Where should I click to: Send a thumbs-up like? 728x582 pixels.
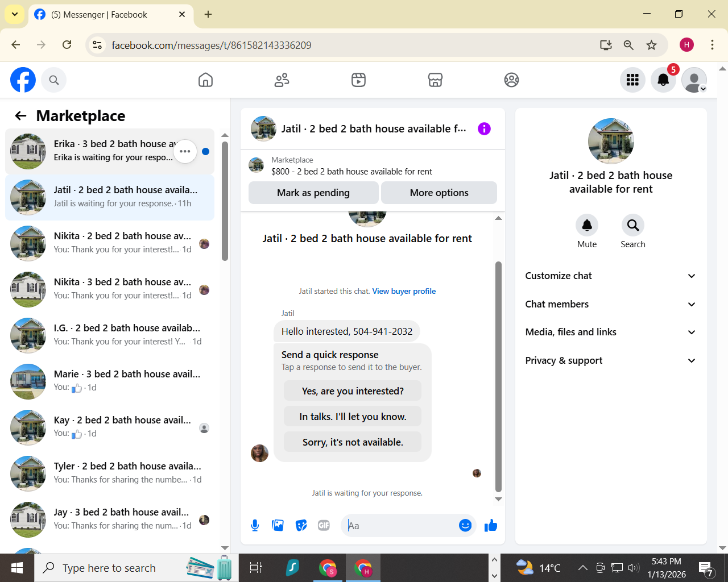coord(491,526)
